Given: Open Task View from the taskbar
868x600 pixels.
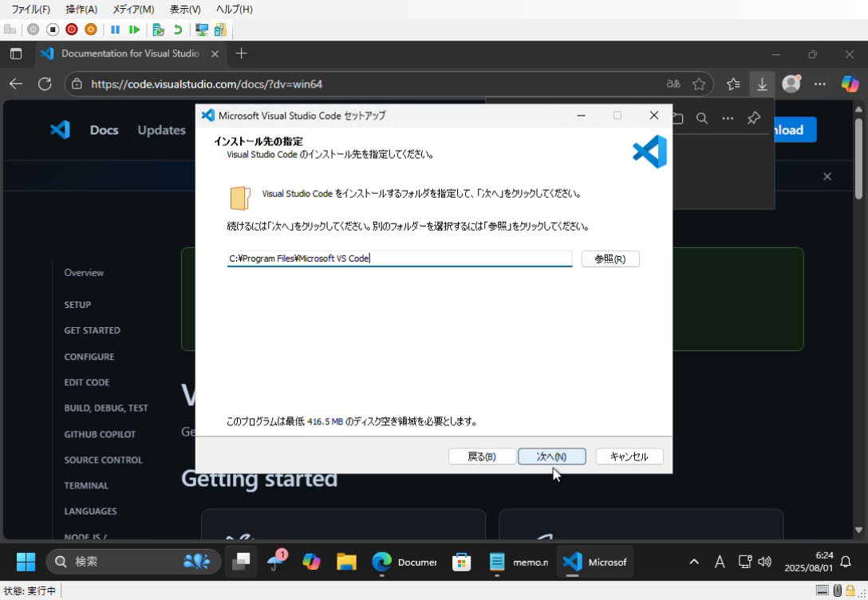Looking at the screenshot, I should pyautogui.click(x=241, y=562).
